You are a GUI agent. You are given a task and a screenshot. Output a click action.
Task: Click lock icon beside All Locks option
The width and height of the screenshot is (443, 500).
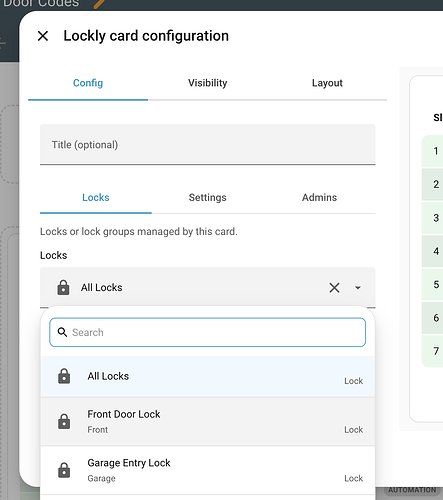coord(64,376)
